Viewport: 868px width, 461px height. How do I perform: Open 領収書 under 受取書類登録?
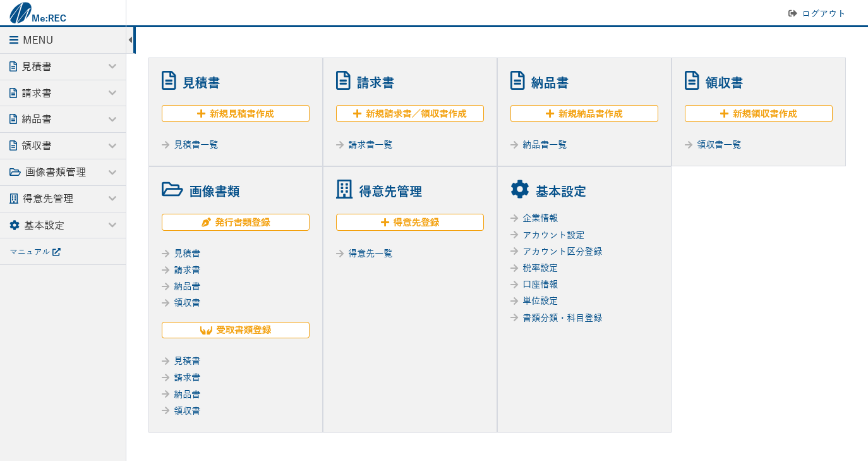point(187,411)
